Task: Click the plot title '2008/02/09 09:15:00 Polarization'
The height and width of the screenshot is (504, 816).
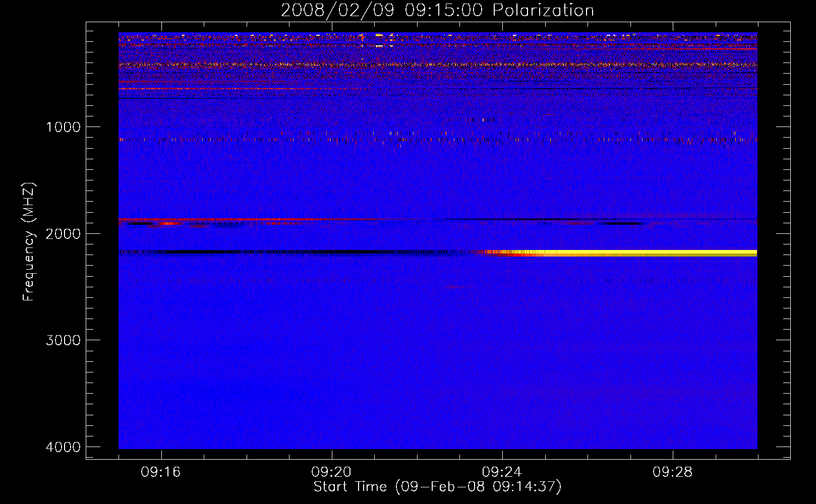Action: point(437,11)
